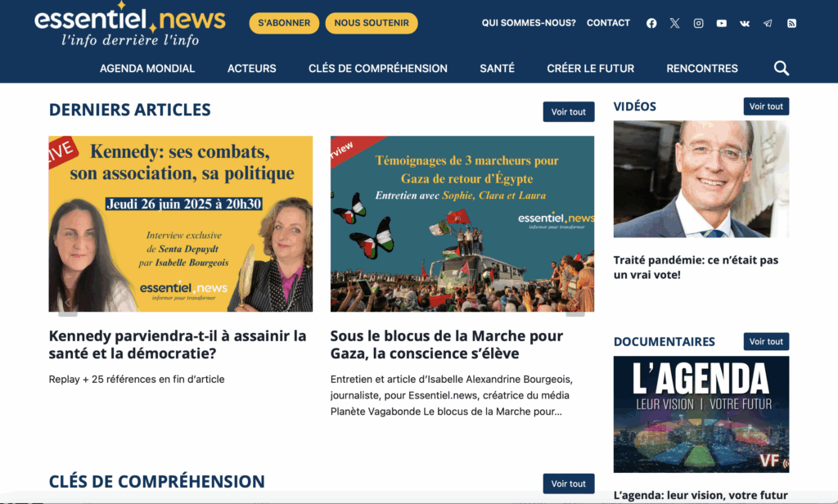The height and width of the screenshot is (504, 838).
Task: Open the search magnifying glass
Action: [782, 69]
